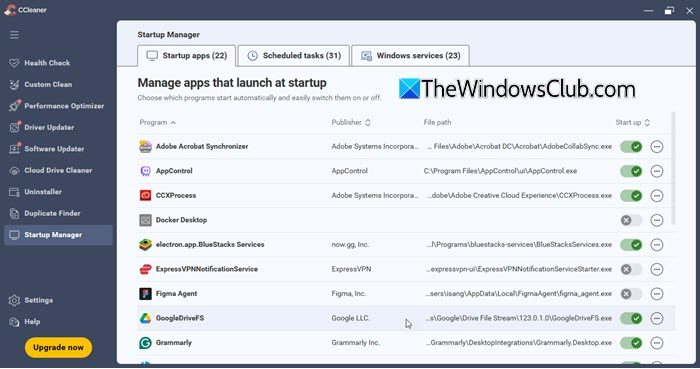Image resolution: width=700 pixels, height=369 pixels.
Task: Click the File path column header
Action: pyautogui.click(x=437, y=122)
